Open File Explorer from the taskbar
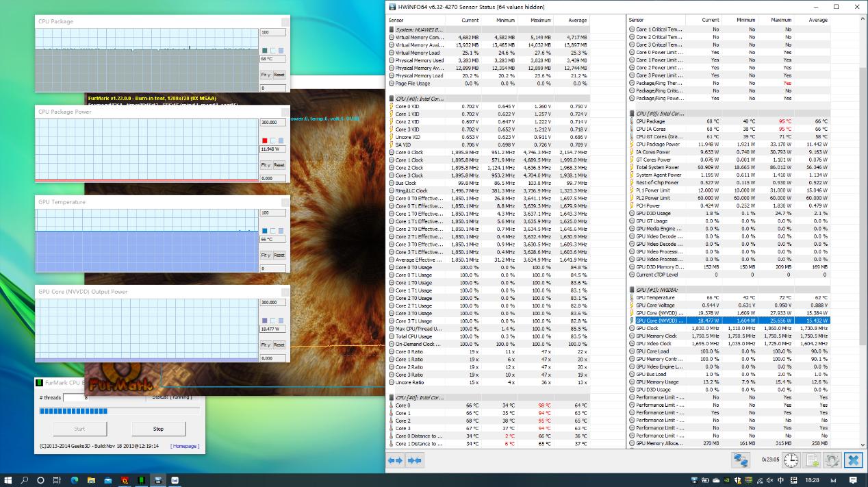868x487 pixels. (x=90, y=480)
